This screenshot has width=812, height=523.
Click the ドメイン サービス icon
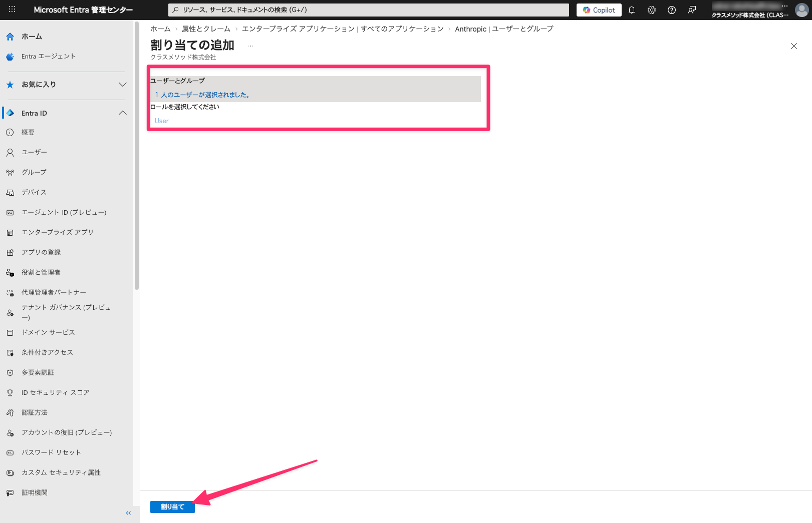10,333
